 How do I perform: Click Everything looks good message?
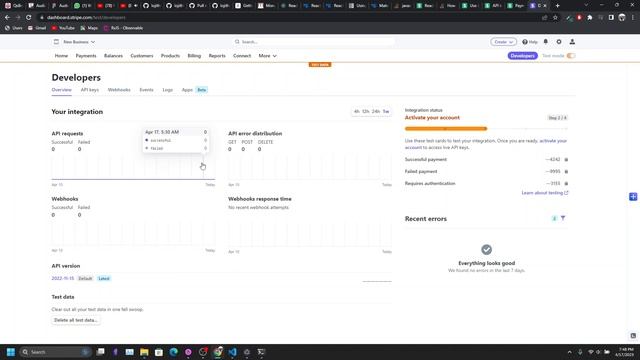[x=487, y=263]
